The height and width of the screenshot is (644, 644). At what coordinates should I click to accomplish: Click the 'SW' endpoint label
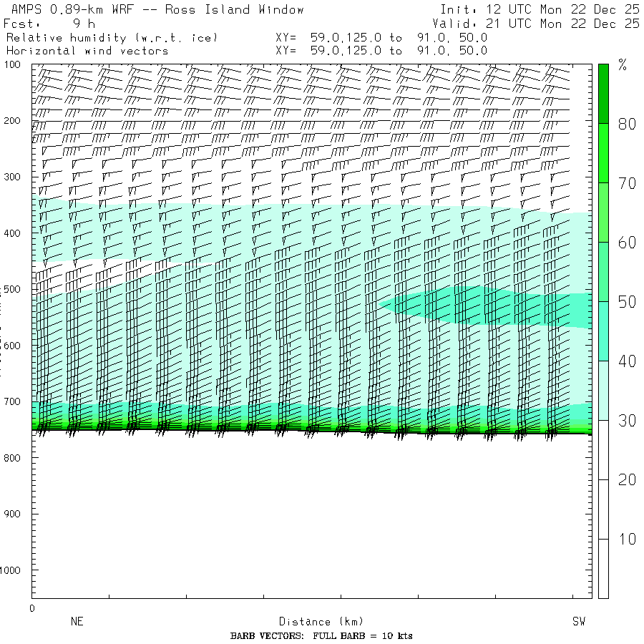point(579,621)
